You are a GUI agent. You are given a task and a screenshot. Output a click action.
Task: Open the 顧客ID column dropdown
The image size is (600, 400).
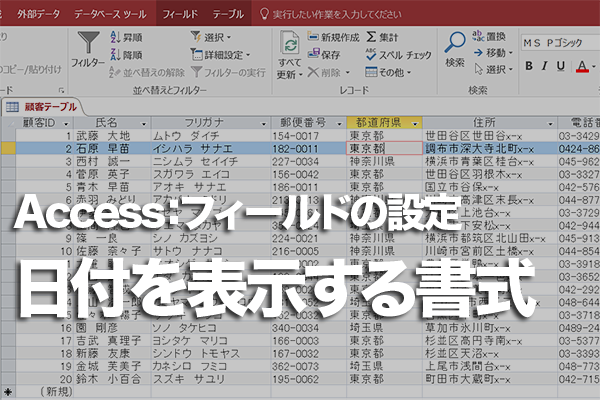coord(66,124)
